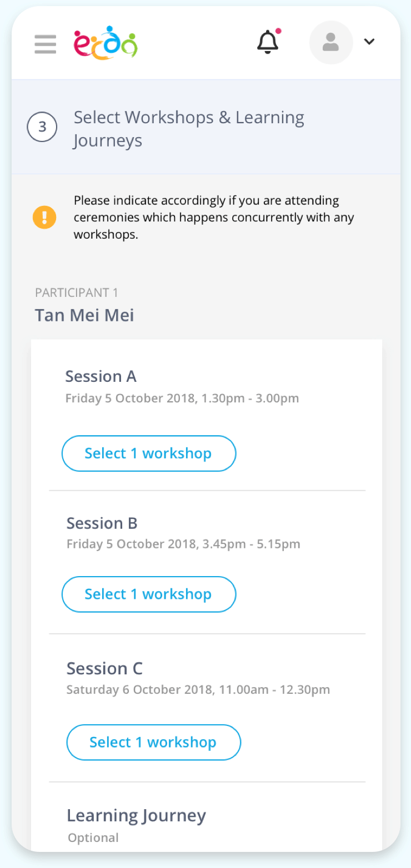Click the ceremonies notice text

click(x=214, y=217)
